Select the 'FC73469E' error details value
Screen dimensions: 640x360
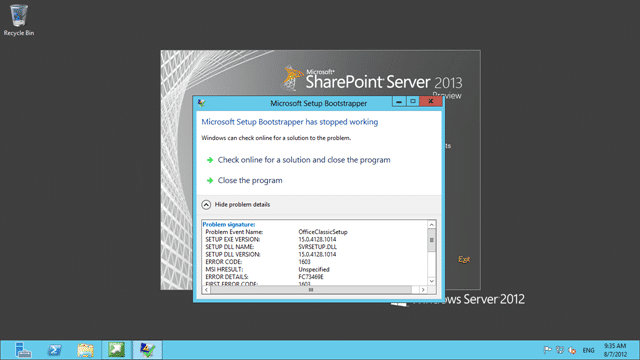(311, 277)
